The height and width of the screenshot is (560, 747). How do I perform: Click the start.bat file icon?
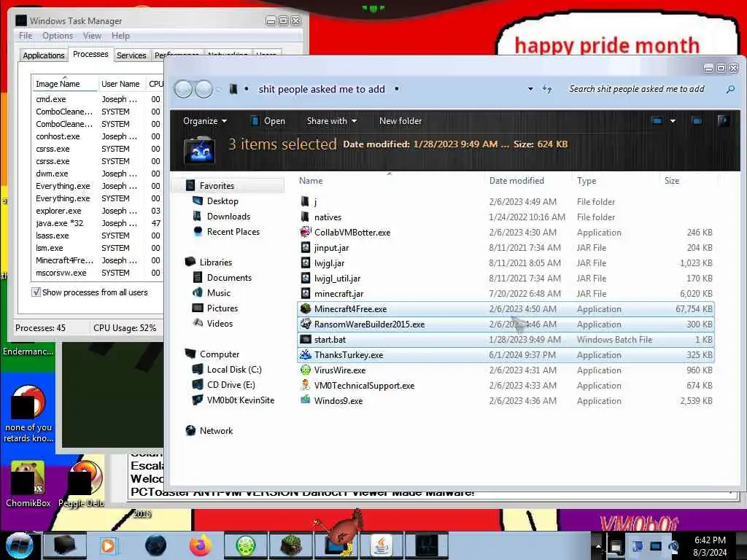tap(306, 340)
